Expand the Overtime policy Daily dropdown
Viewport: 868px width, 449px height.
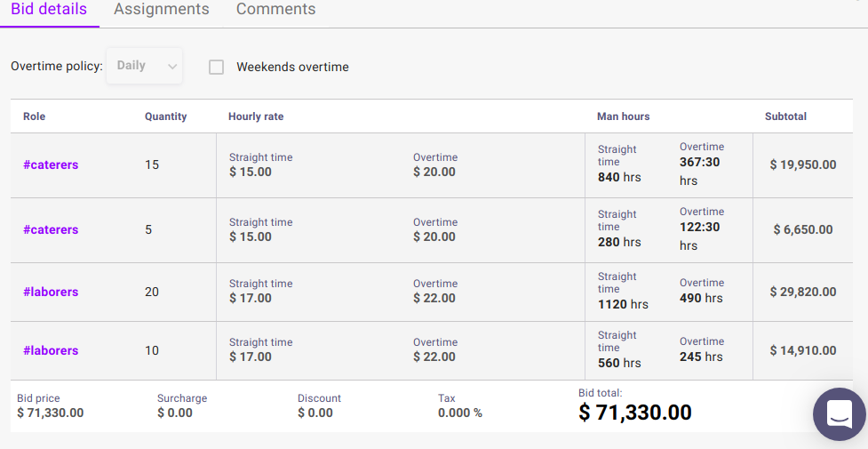click(145, 66)
